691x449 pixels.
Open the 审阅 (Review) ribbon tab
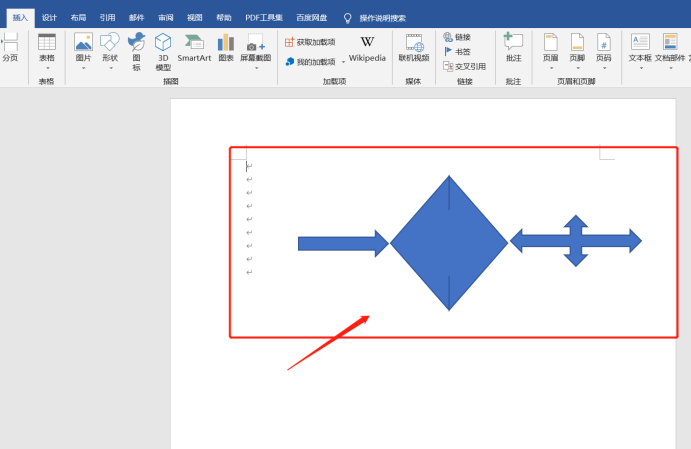coord(165,17)
